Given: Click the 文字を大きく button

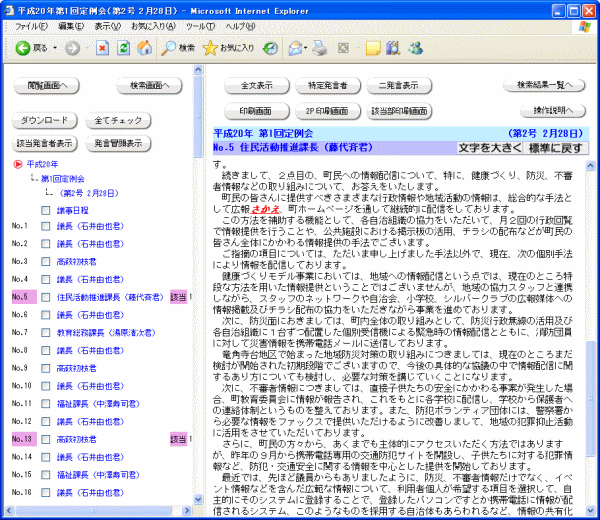Looking at the screenshot, I should 490,148.
